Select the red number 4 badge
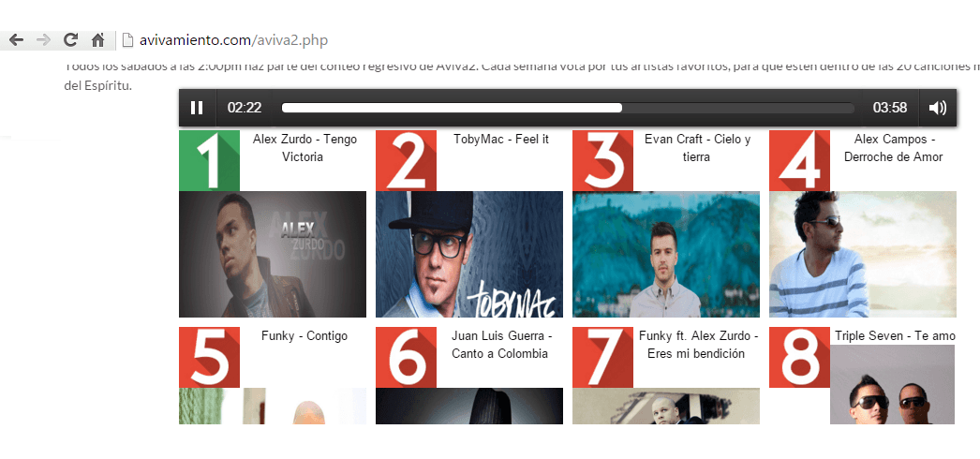The height and width of the screenshot is (459, 980). click(800, 160)
